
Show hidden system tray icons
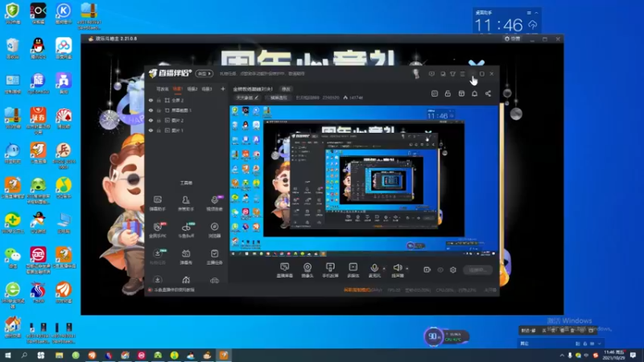click(562, 355)
